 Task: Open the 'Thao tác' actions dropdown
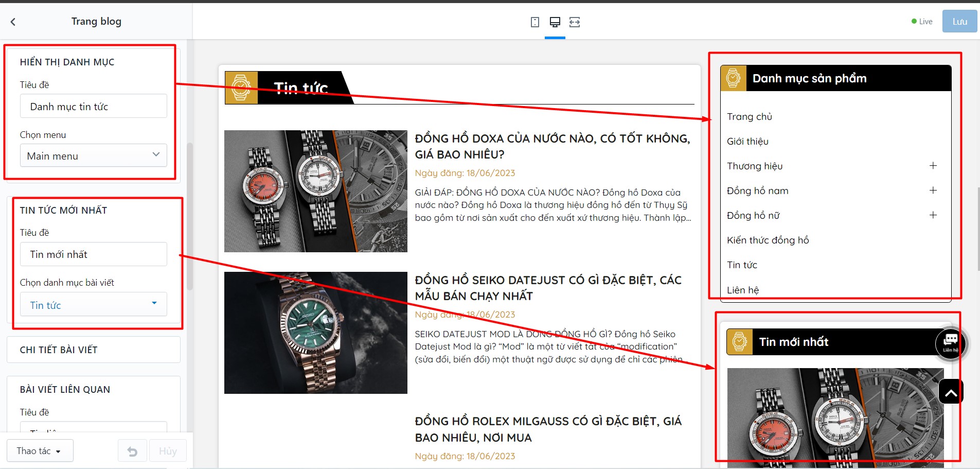pyautogui.click(x=40, y=451)
